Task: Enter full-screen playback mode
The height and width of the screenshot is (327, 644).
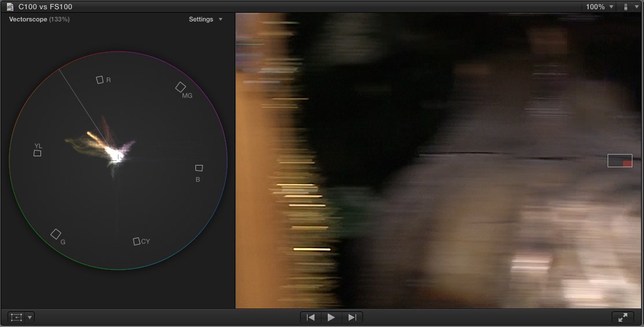Action: pyautogui.click(x=623, y=317)
